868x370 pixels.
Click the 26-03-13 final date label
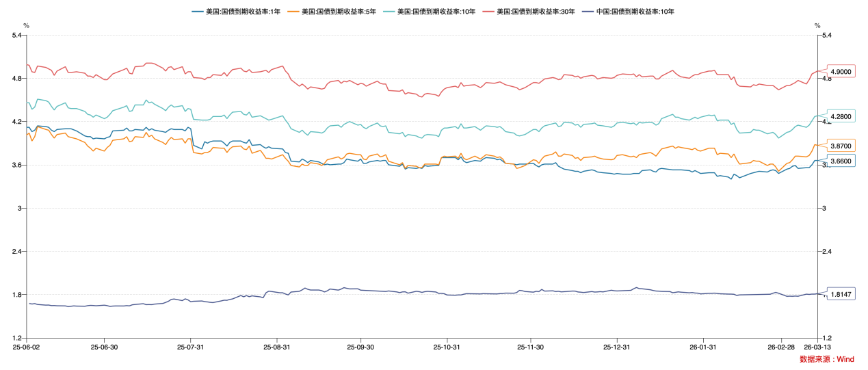pyautogui.click(x=817, y=347)
